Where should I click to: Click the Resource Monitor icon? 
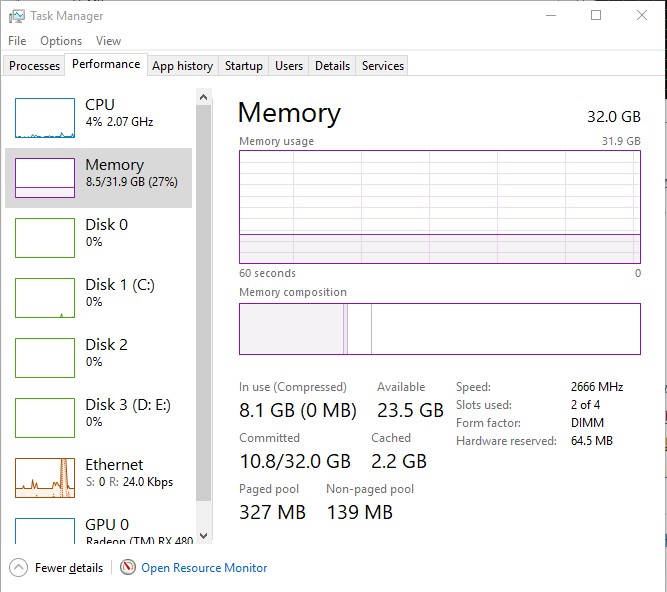click(128, 567)
